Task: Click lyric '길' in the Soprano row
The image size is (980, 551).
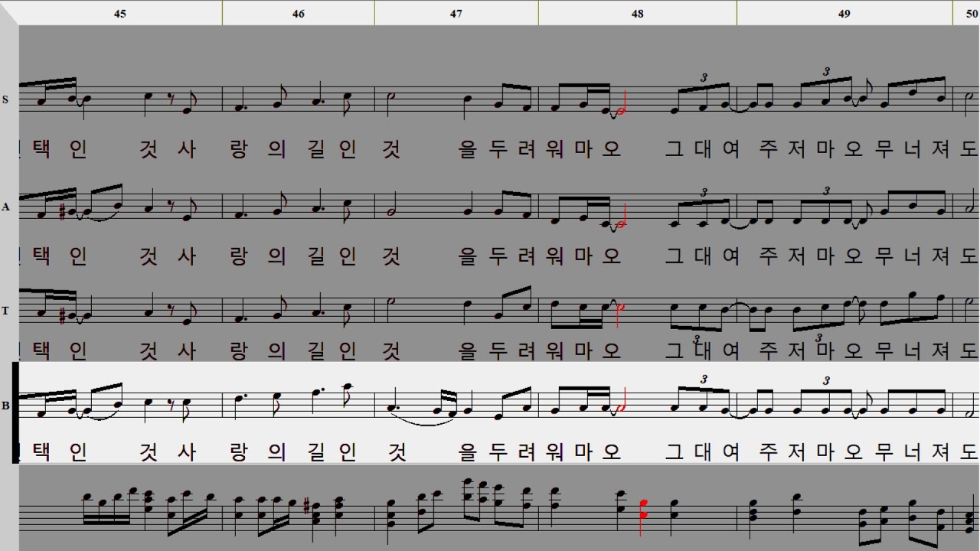Action: tap(315, 148)
